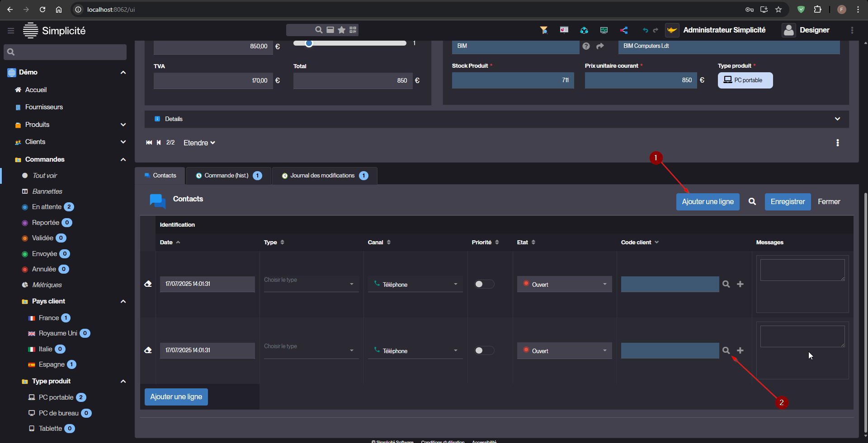
Task: Click the first row Messages text area
Action: (x=802, y=270)
